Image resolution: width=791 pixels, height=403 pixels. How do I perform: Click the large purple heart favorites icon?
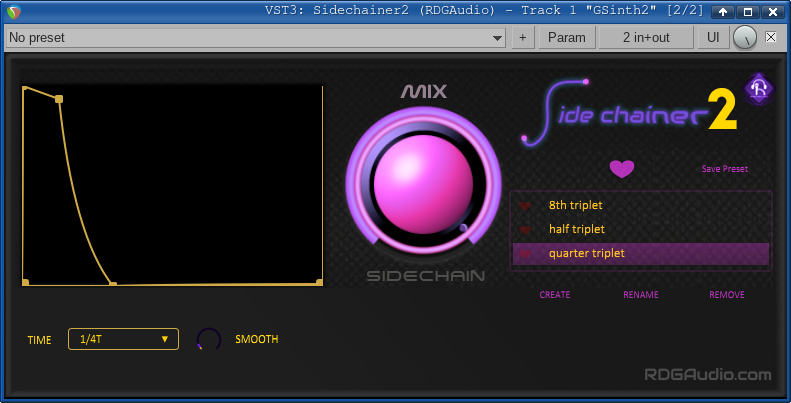[622, 169]
